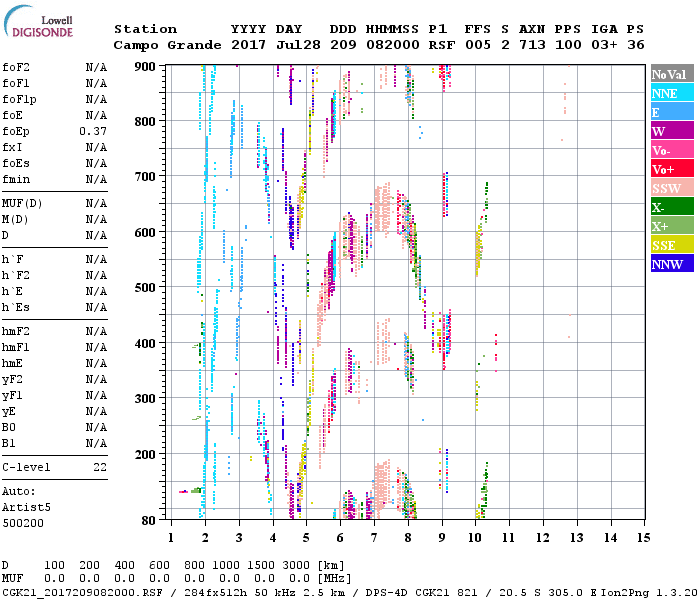
Task: Click the Vo- pink legend entry
Action: [x=670, y=150]
